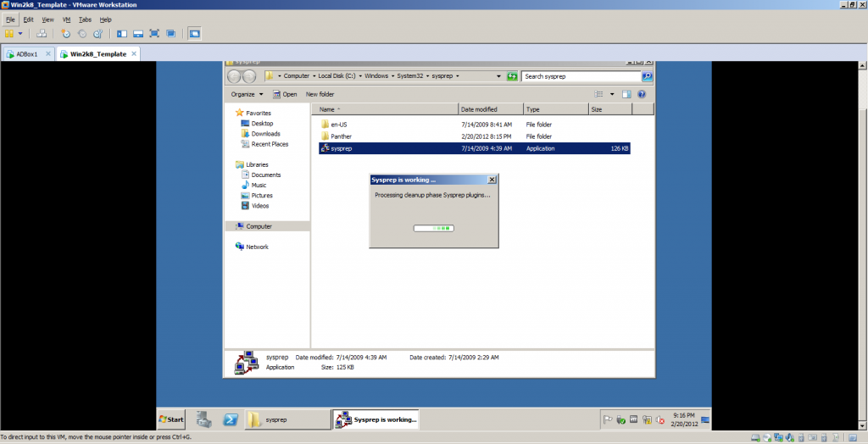The height and width of the screenshot is (444, 868).
Task: Open the Tabs menu
Action: point(85,19)
